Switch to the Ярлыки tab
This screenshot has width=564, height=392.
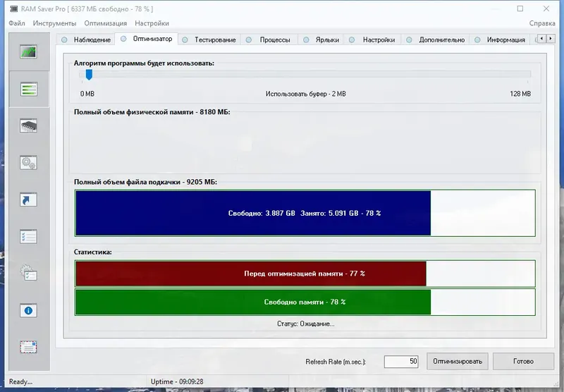click(321, 39)
